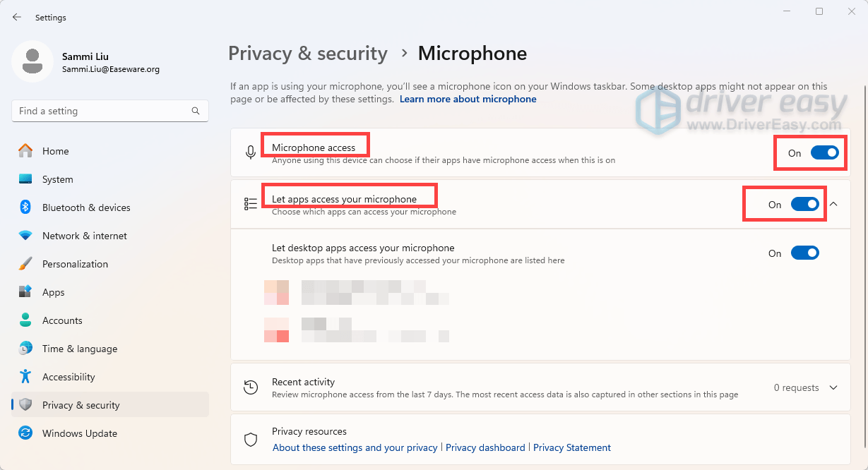Click the Windows Update sync icon
The image size is (868, 470).
click(x=25, y=433)
